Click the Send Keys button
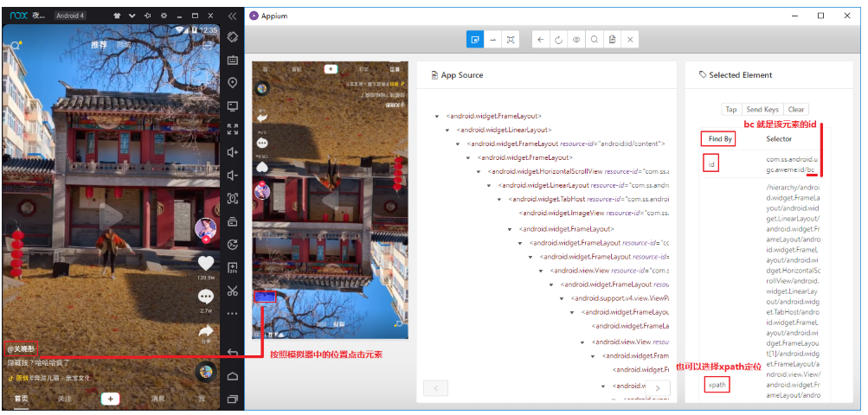Screen dimensions: 868x415 (762, 110)
